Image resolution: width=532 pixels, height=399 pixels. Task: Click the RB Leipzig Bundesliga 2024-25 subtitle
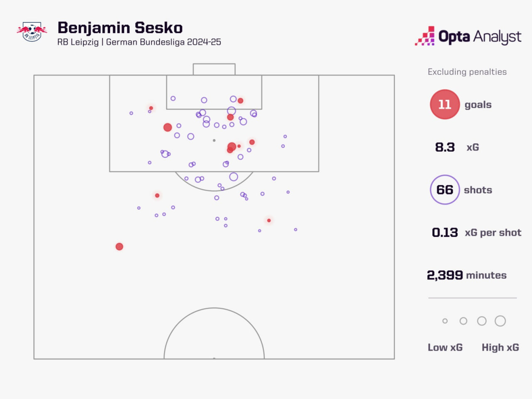point(139,42)
